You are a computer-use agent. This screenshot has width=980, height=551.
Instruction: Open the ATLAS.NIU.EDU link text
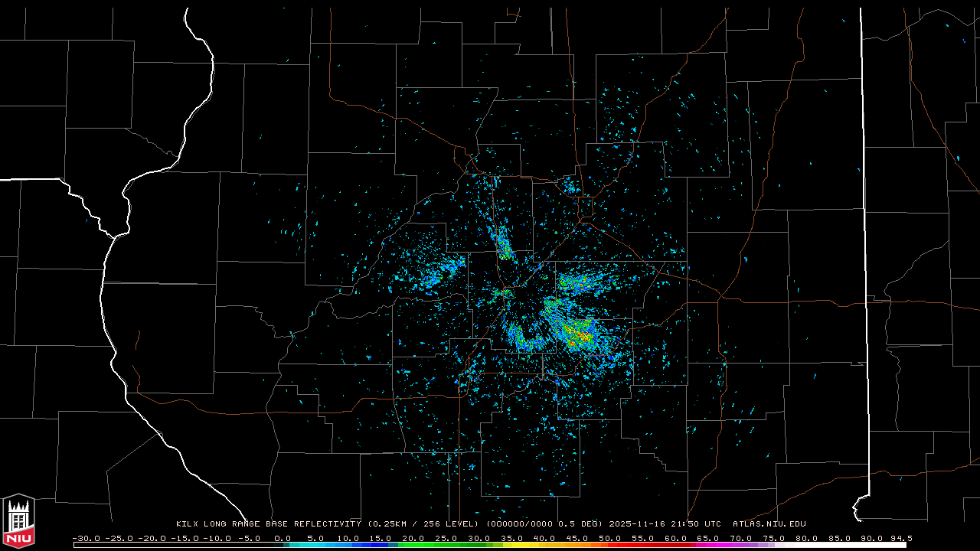[x=769, y=524]
